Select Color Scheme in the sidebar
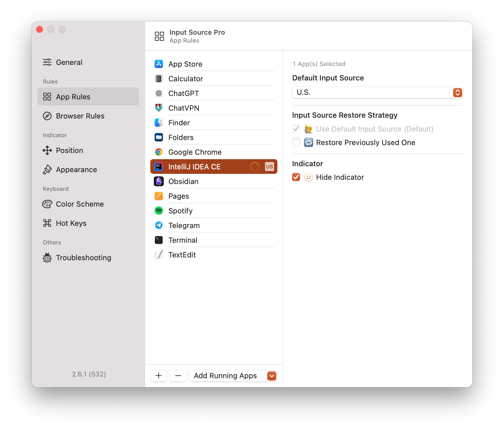 (x=88, y=204)
